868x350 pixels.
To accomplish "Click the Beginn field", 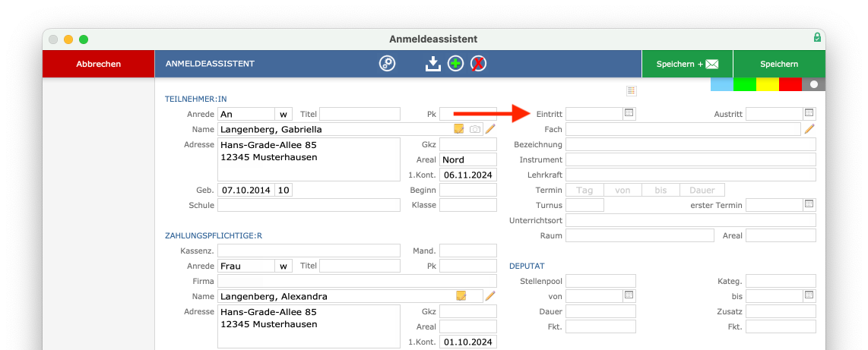I will click(468, 191).
